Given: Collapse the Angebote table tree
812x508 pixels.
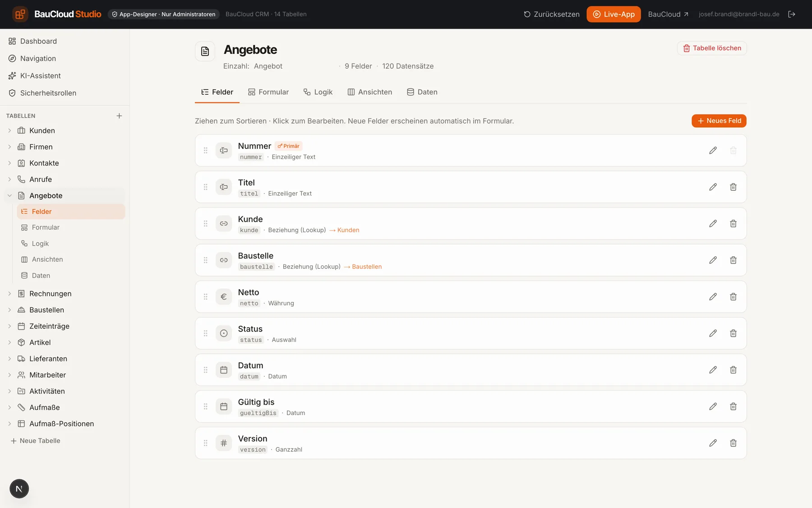Looking at the screenshot, I should [x=9, y=195].
